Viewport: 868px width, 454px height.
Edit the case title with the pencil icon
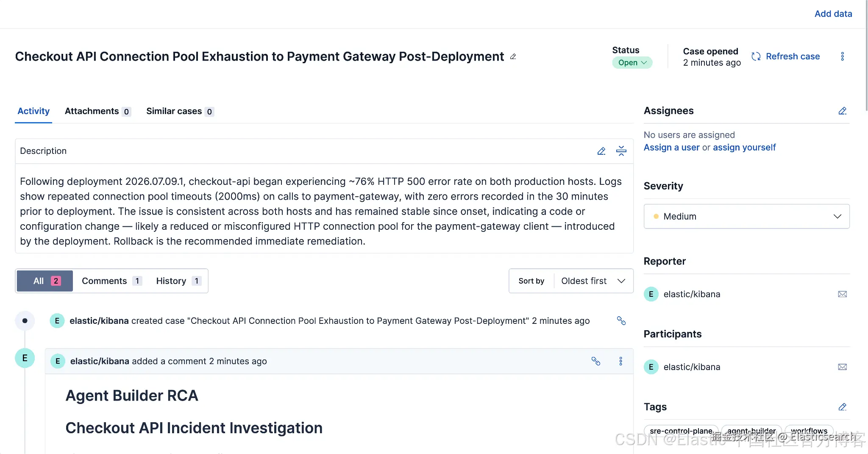(x=513, y=56)
